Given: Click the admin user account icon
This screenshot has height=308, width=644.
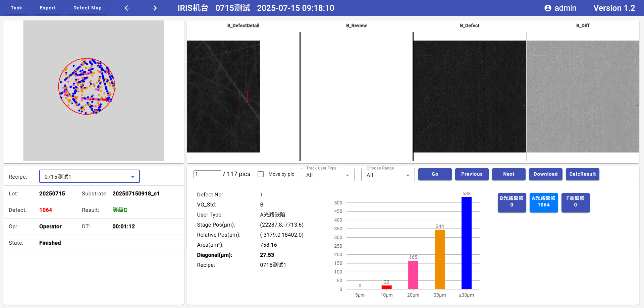Looking at the screenshot, I should click(x=548, y=8).
